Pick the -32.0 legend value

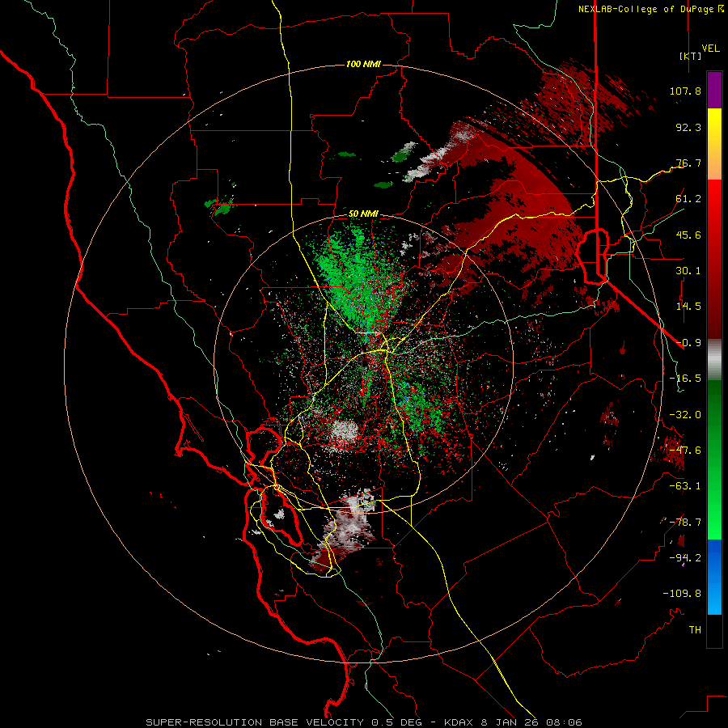(685, 415)
